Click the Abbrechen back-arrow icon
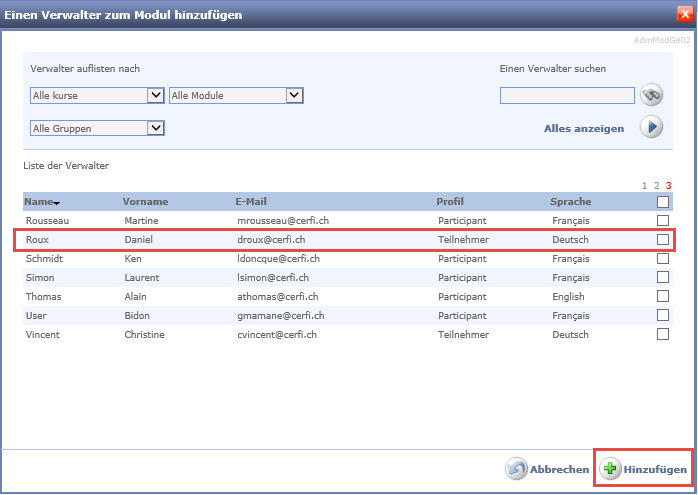The image size is (698, 495). (x=516, y=469)
